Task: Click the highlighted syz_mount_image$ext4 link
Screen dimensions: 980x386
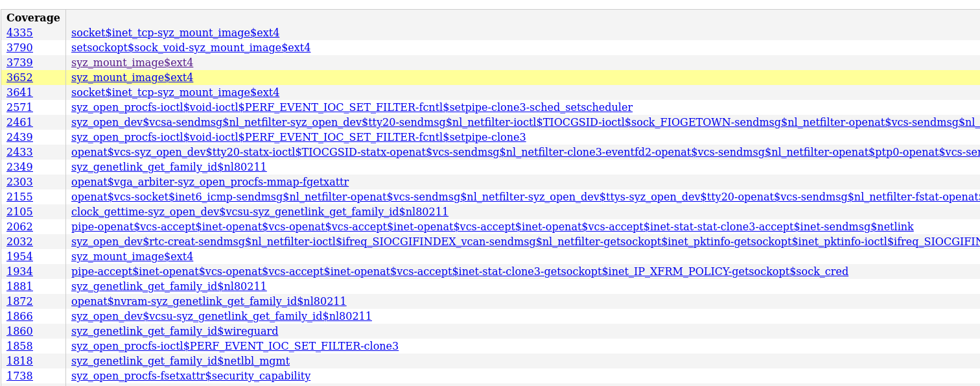Action: 132,77
